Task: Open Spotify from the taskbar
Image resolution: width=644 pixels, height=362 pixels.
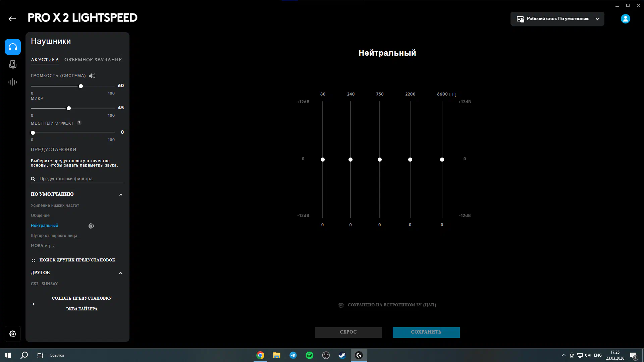Action: [309, 355]
